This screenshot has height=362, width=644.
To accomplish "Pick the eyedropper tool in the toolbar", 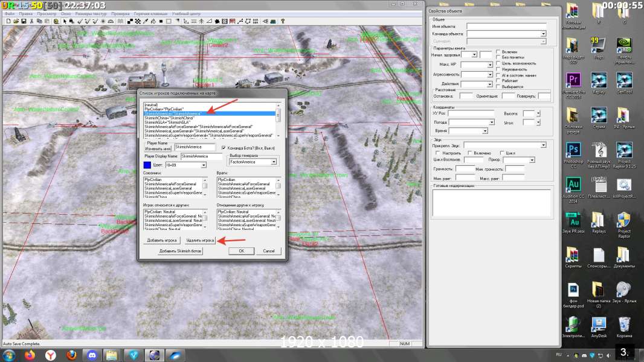I will click(146, 21).
